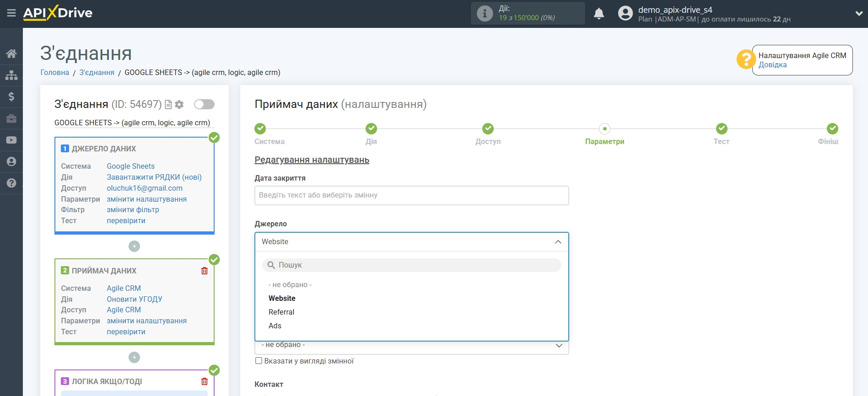Add step below ДЖЕРЕЛО ДАНИХ block
Image resolution: width=868 pixels, height=396 pixels.
(134, 246)
